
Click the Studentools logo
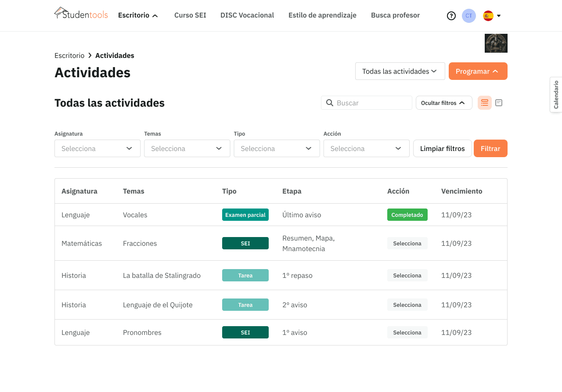(81, 14)
